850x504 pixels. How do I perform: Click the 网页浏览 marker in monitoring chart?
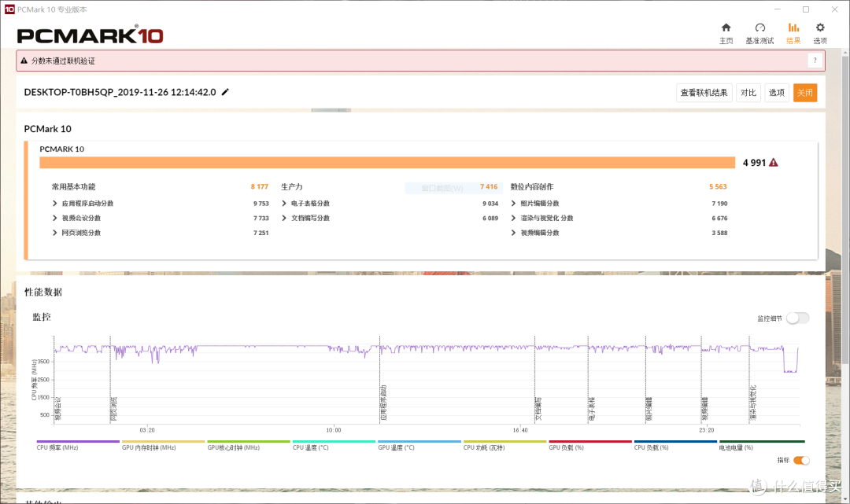coord(114,409)
